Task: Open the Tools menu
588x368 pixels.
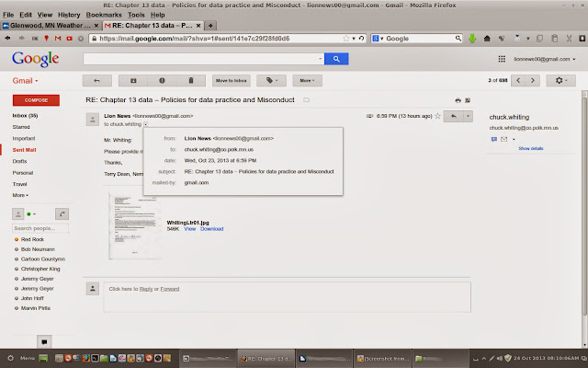Action: pos(136,15)
